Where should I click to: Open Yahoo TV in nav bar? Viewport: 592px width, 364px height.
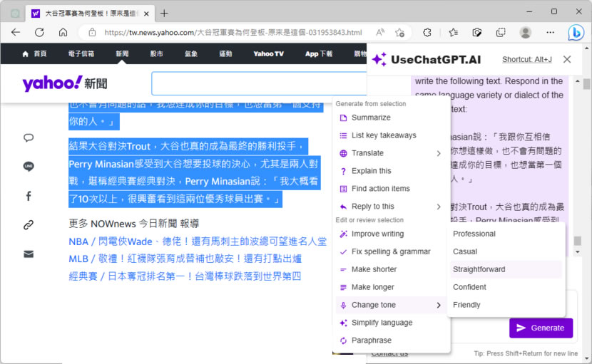[x=268, y=54]
